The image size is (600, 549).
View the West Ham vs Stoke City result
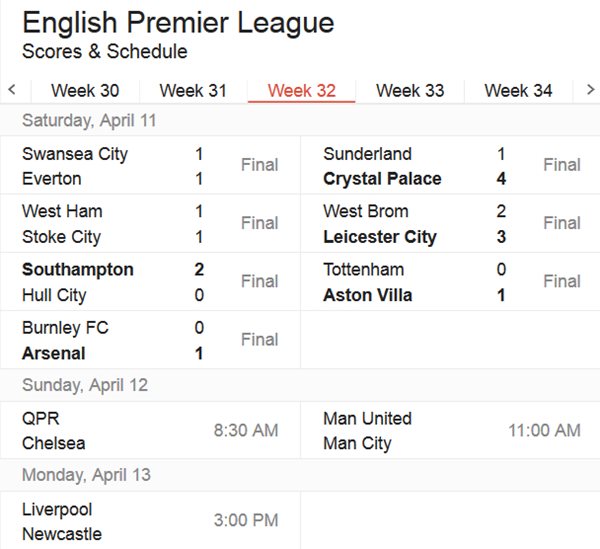(150, 224)
